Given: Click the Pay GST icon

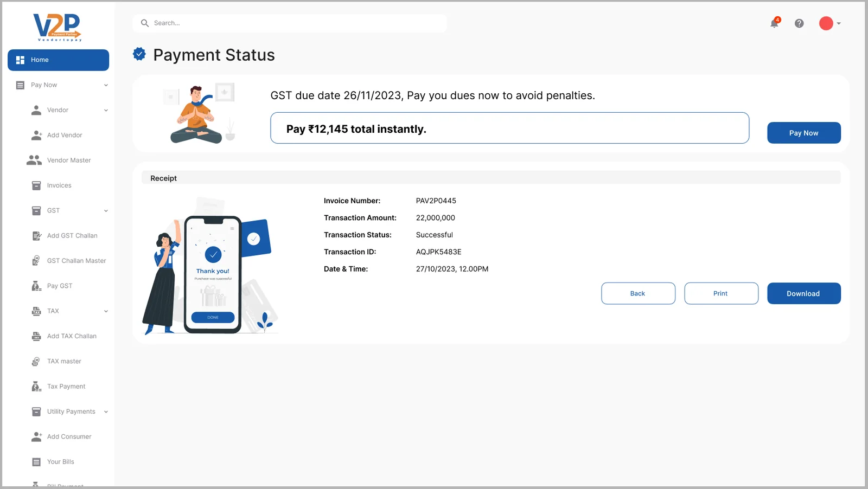Looking at the screenshot, I should pyautogui.click(x=36, y=286).
